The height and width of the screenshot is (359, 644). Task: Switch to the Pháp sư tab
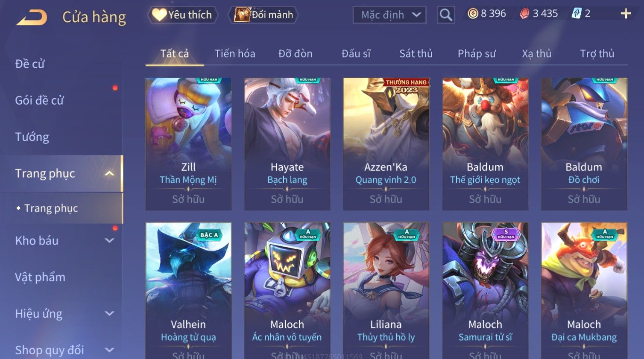pos(477,53)
